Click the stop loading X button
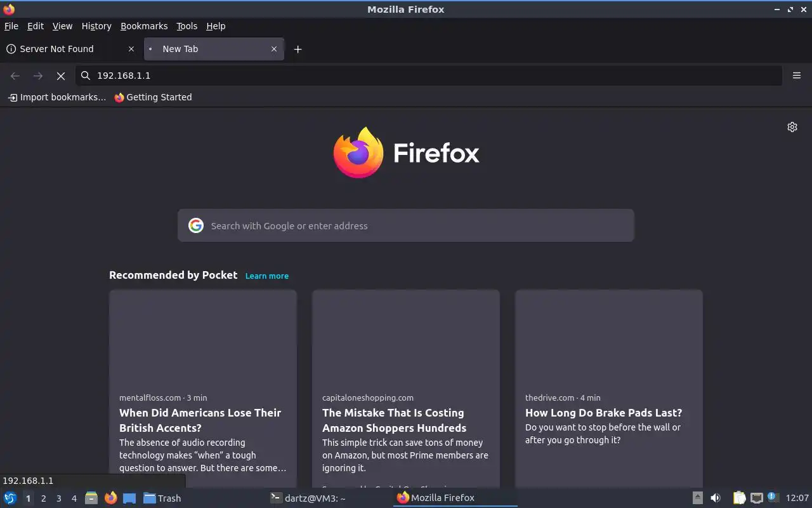Image resolution: width=812 pixels, height=508 pixels. pyautogui.click(x=61, y=76)
